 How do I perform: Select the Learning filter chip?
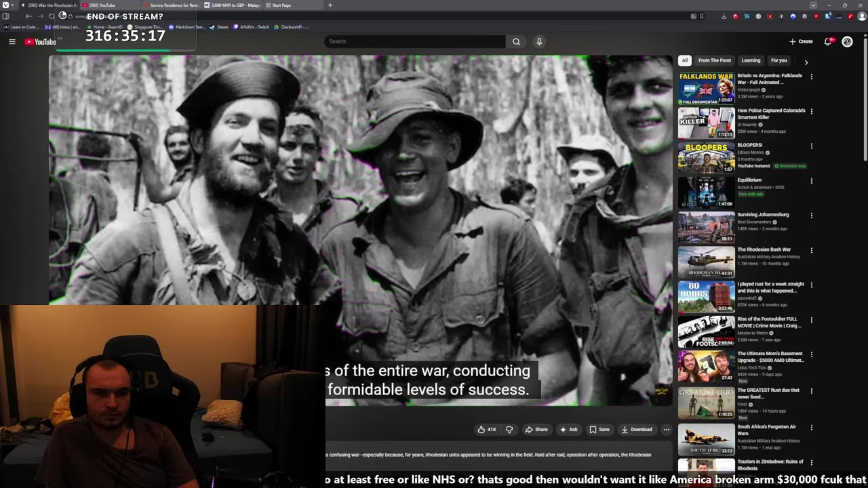(751, 60)
